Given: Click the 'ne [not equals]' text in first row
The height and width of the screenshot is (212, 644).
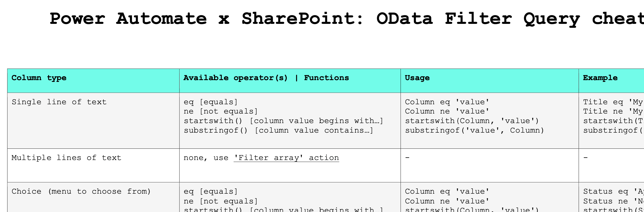Looking at the screenshot, I should click(x=221, y=111).
